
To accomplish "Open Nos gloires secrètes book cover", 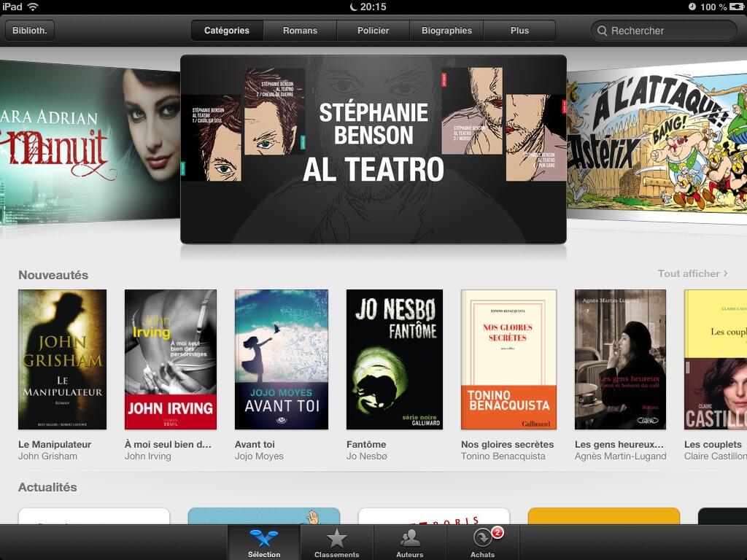I will pos(508,359).
